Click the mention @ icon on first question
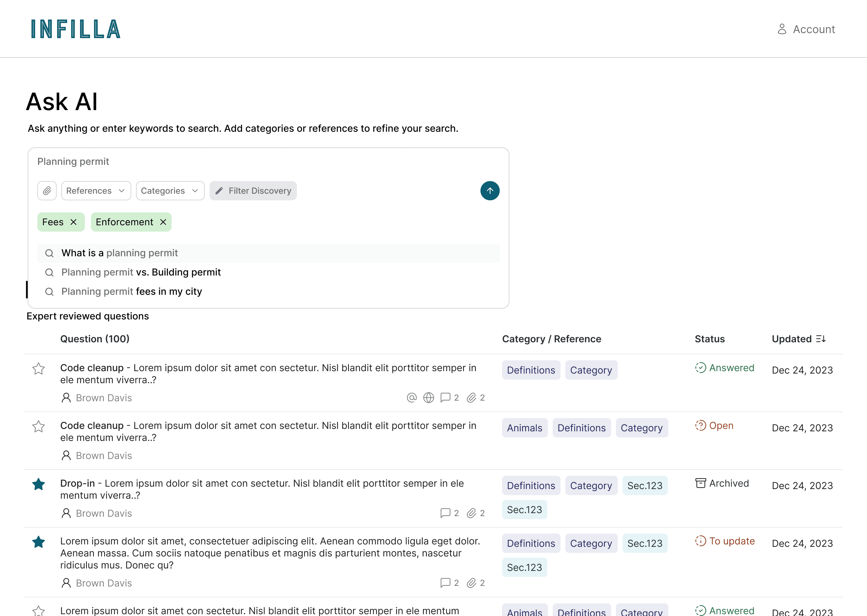Screen dimensions: 867x616 point(412,398)
